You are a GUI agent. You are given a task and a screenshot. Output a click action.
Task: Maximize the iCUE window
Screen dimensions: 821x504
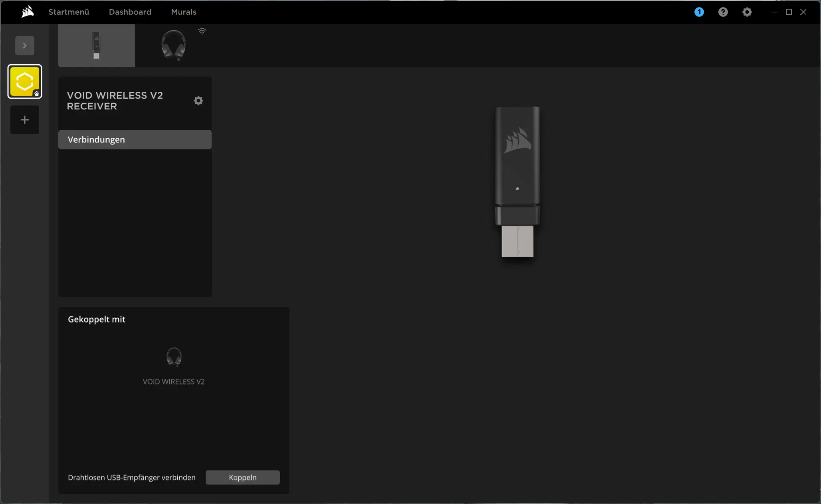click(x=789, y=12)
